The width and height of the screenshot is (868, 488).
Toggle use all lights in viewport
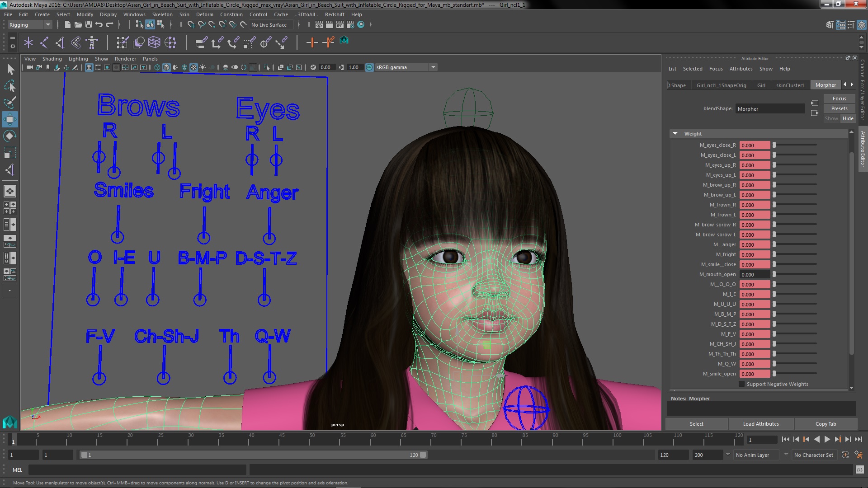[203, 67]
